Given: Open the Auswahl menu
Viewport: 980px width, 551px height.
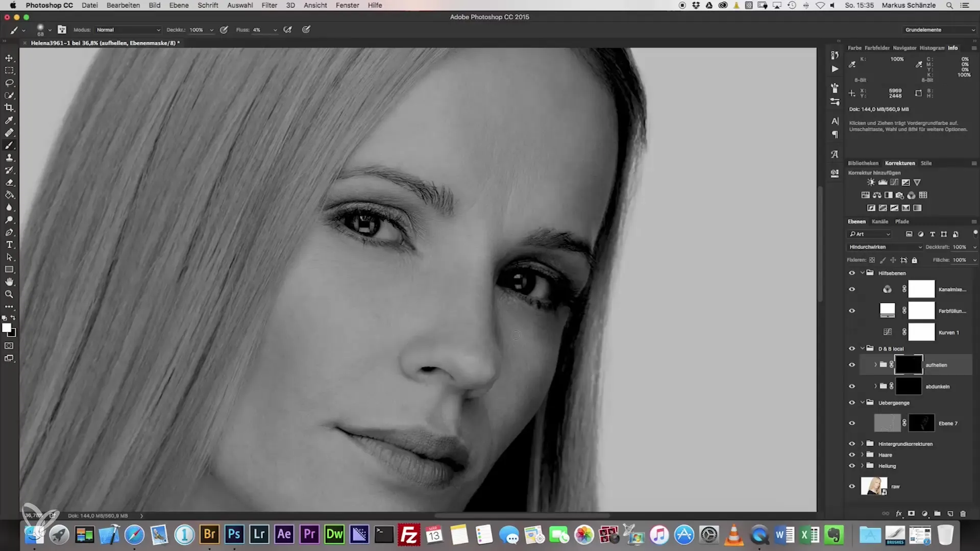Looking at the screenshot, I should [x=240, y=5].
